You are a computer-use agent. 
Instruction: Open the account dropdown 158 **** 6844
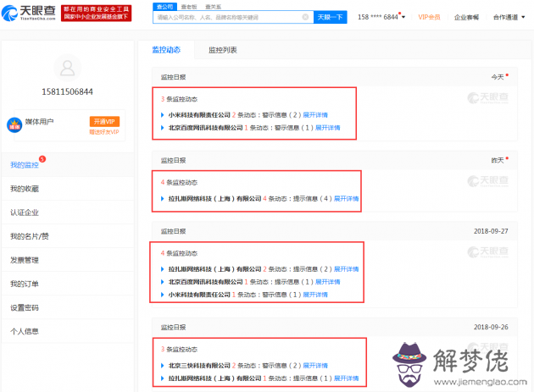point(381,17)
